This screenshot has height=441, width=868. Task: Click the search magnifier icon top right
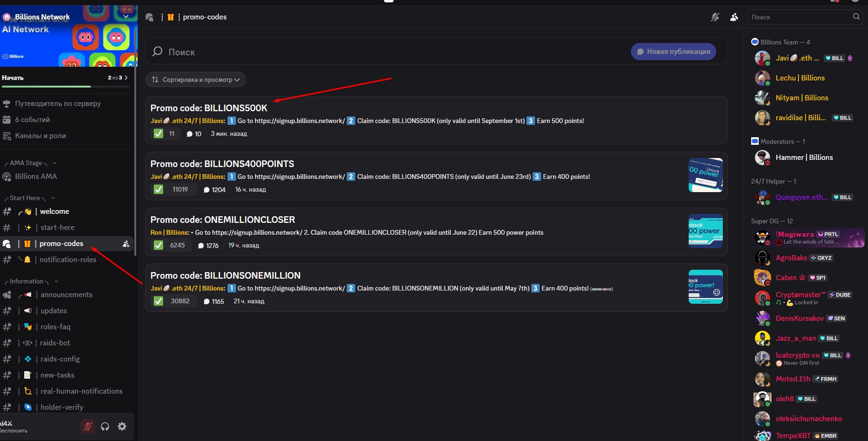pyautogui.click(x=856, y=17)
